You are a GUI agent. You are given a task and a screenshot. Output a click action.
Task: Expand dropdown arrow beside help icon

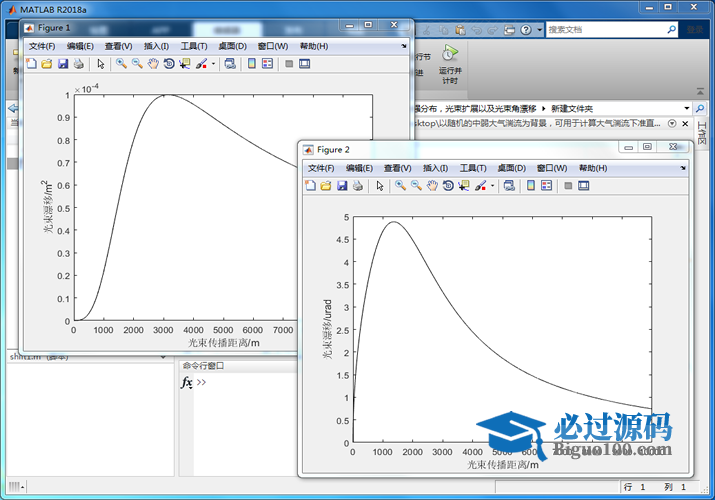coord(539,30)
